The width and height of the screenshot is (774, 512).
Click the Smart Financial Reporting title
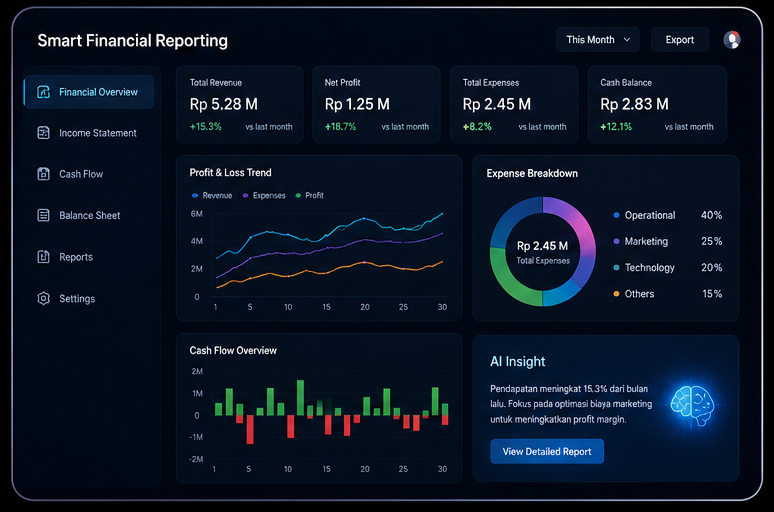point(133,41)
